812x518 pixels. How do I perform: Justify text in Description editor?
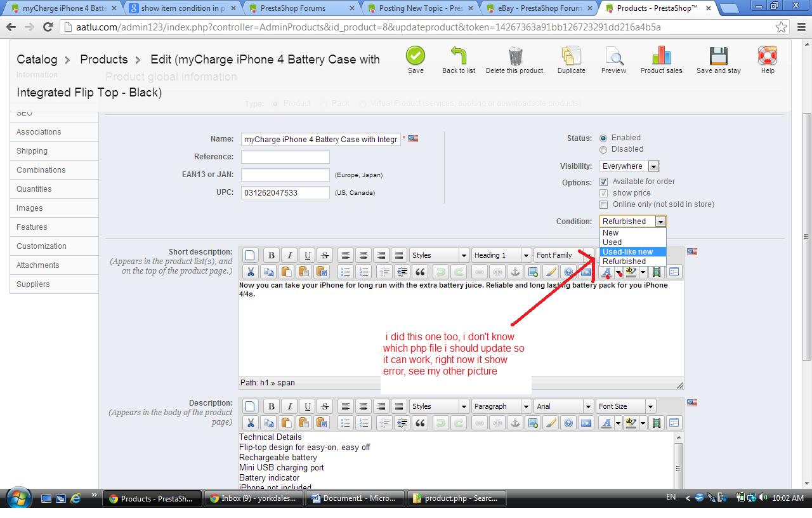pos(399,406)
